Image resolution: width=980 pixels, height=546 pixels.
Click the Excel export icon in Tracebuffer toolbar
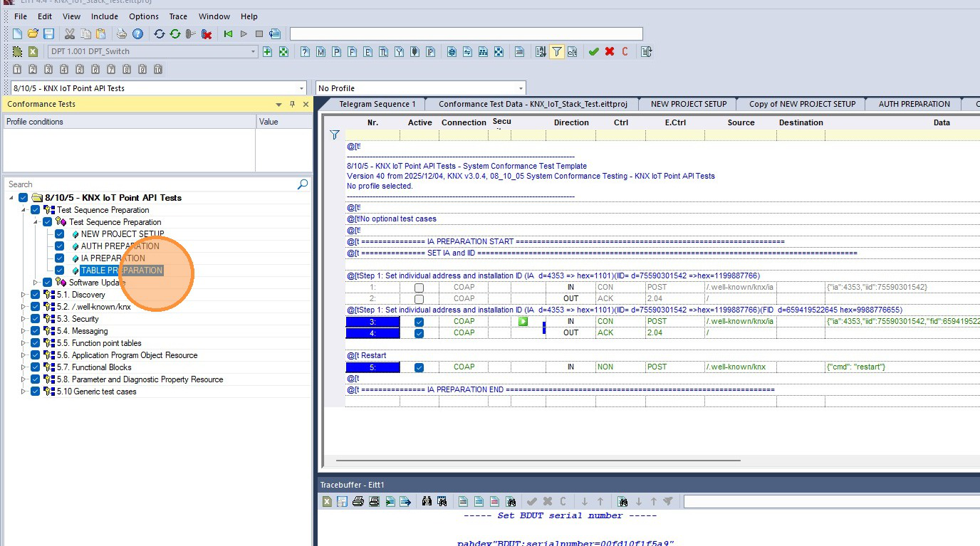pos(327,501)
